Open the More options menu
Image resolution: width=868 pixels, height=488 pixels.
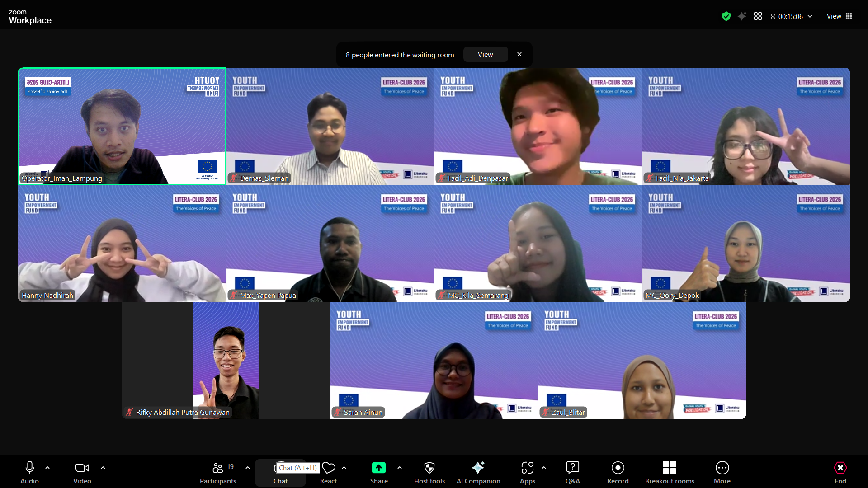722,468
